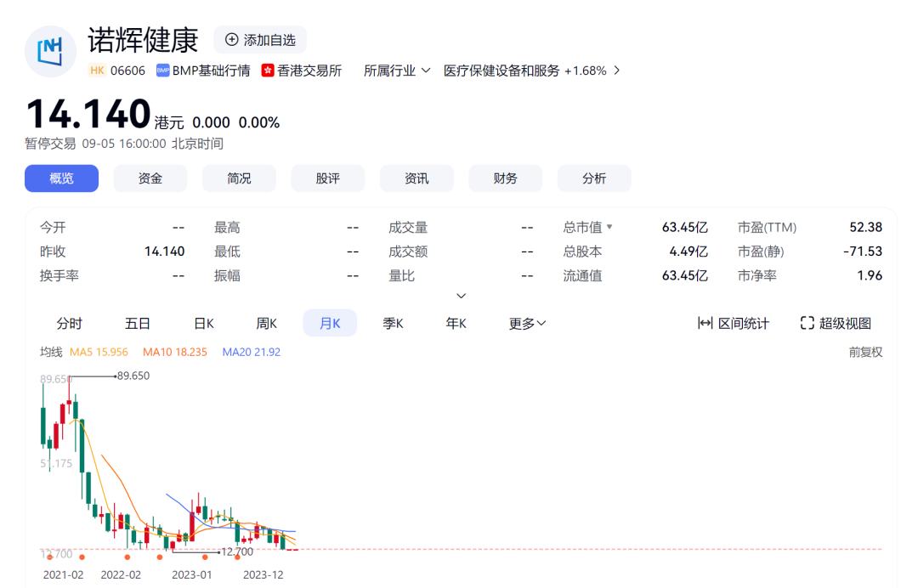Click the 诺辉健康 company logo icon

[50, 52]
